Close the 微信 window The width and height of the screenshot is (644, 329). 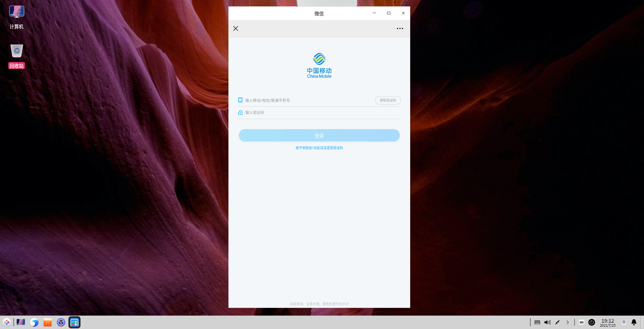[x=403, y=13]
